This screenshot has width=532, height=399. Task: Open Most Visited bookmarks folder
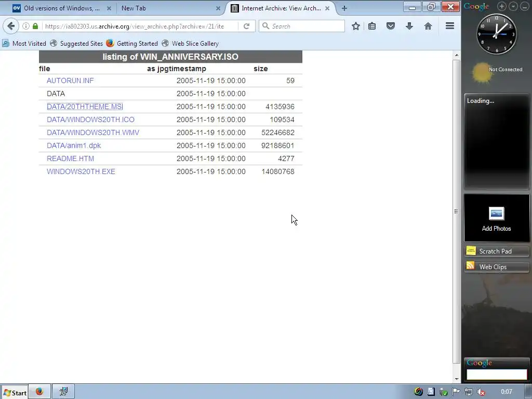(24, 44)
